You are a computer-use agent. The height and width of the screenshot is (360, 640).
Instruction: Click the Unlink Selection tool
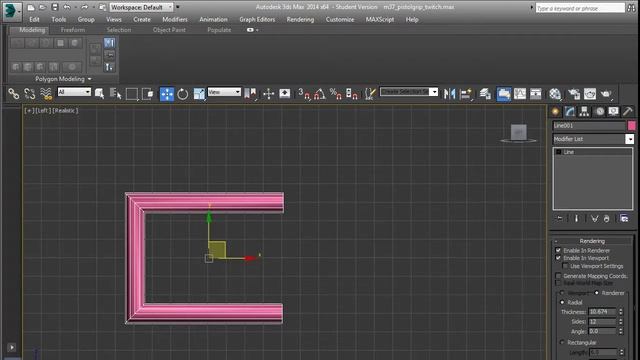pos(30,94)
